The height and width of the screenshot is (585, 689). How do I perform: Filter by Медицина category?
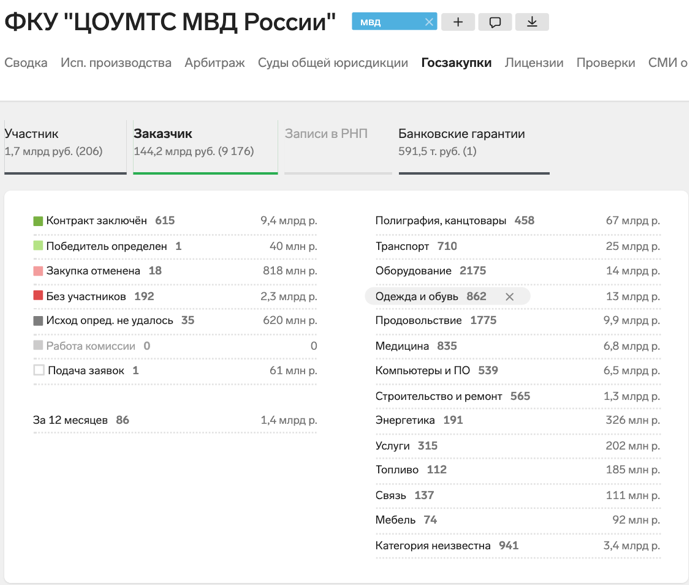(518, 346)
